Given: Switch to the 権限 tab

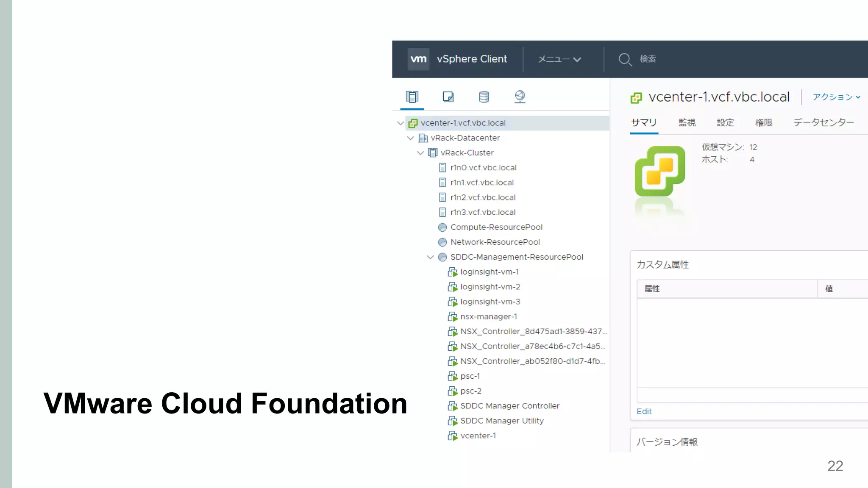Looking at the screenshot, I should (764, 123).
